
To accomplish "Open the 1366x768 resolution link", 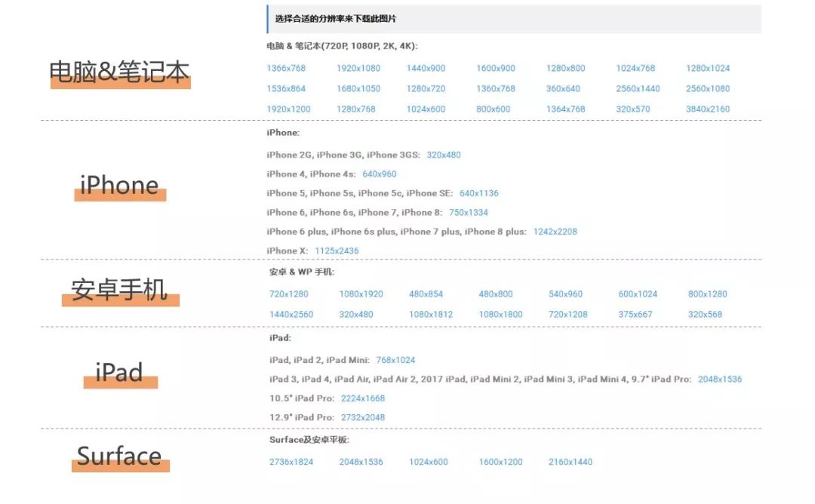I will point(286,68).
